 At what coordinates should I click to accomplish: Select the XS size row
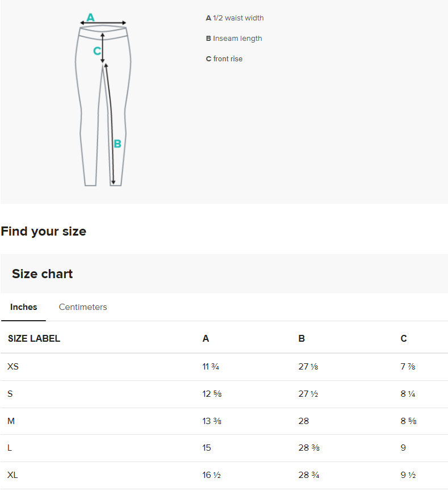pyautogui.click(x=224, y=367)
